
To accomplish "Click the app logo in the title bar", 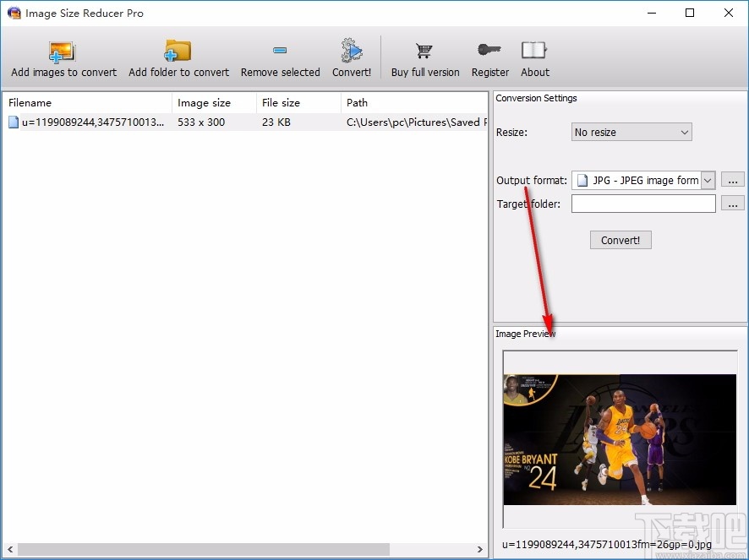I will 14,13.
